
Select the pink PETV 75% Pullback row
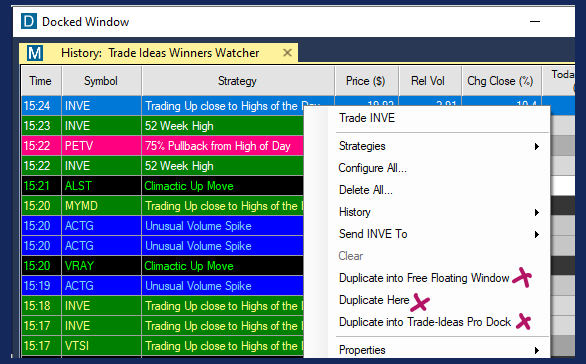point(163,146)
